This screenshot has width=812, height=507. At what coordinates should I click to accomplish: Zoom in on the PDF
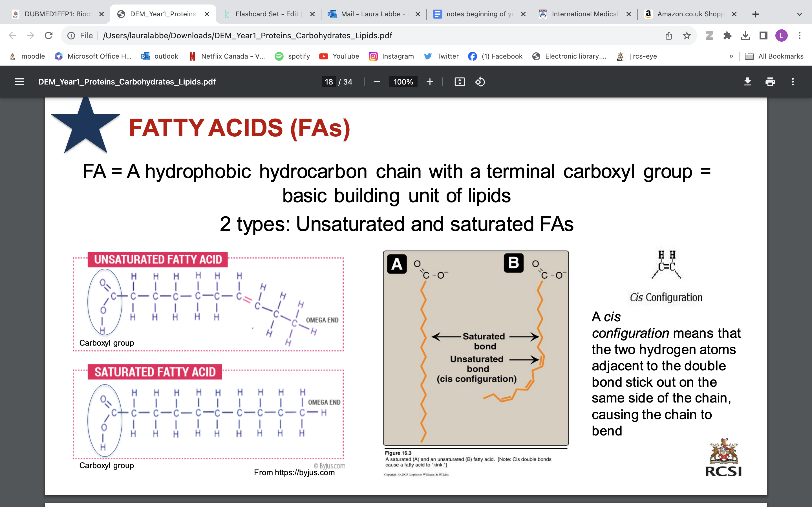click(430, 81)
